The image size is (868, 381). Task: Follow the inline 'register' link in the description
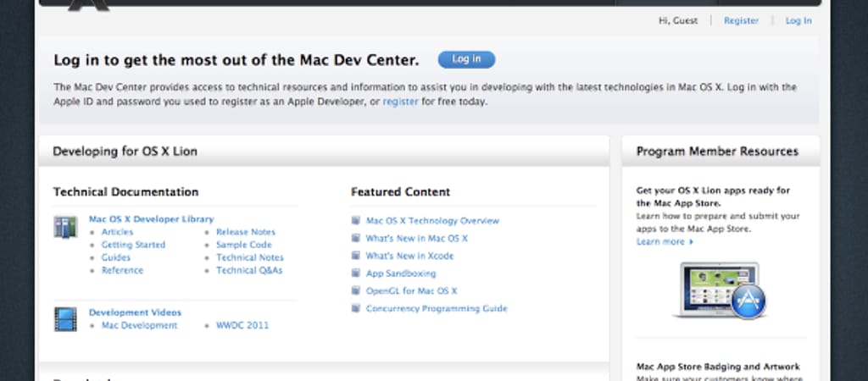pos(400,102)
